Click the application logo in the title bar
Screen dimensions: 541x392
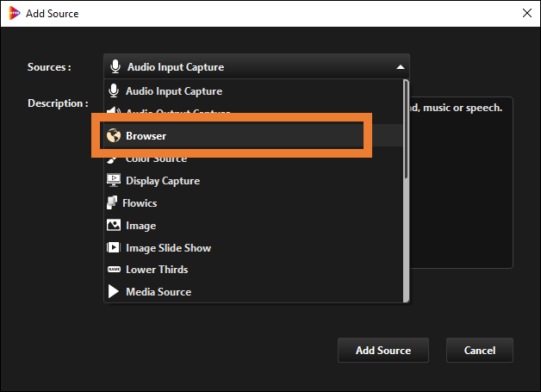point(14,13)
